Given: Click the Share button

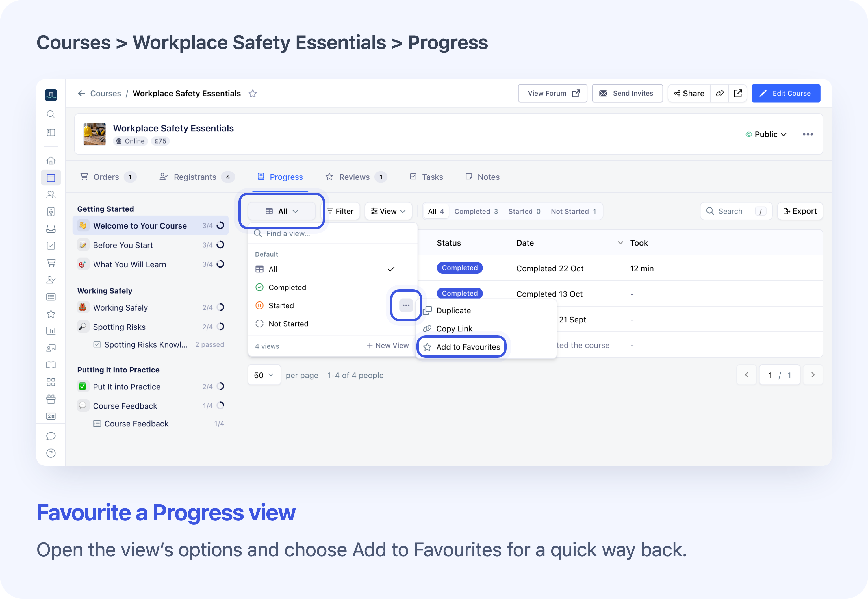Looking at the screenshot, I should pyautogui.click(x=689, y=94).
